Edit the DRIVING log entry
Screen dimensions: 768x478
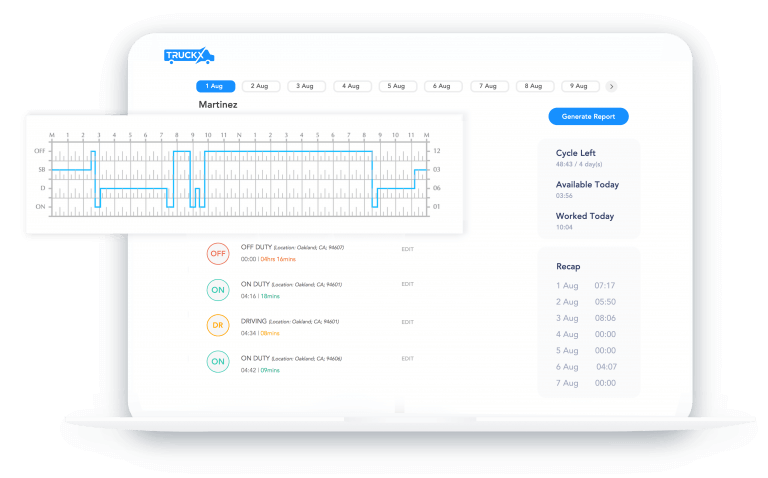[407, 322]
